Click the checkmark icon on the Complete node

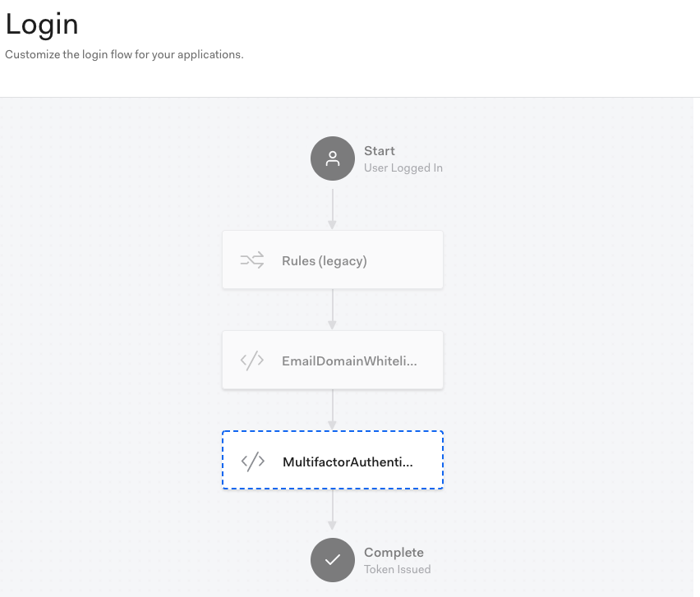tap(332, 559)
